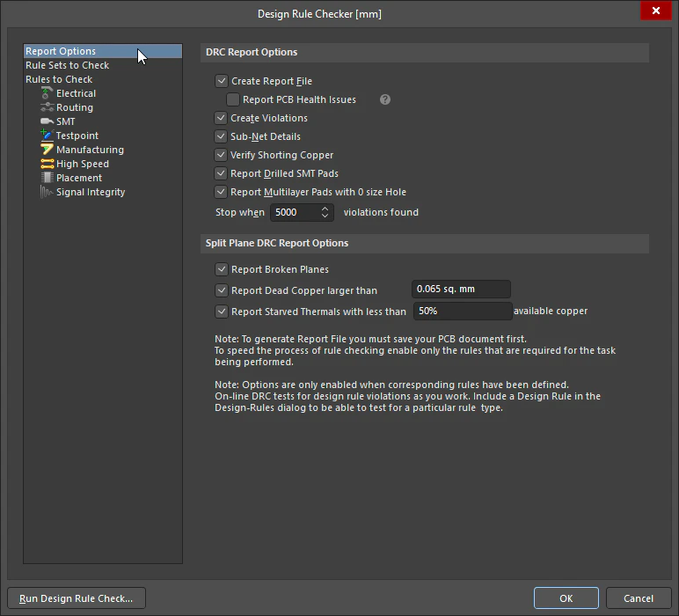Click the Electrical rules category icon
Viewport: 679px width, 616px height.
click(x=47, y=93)
